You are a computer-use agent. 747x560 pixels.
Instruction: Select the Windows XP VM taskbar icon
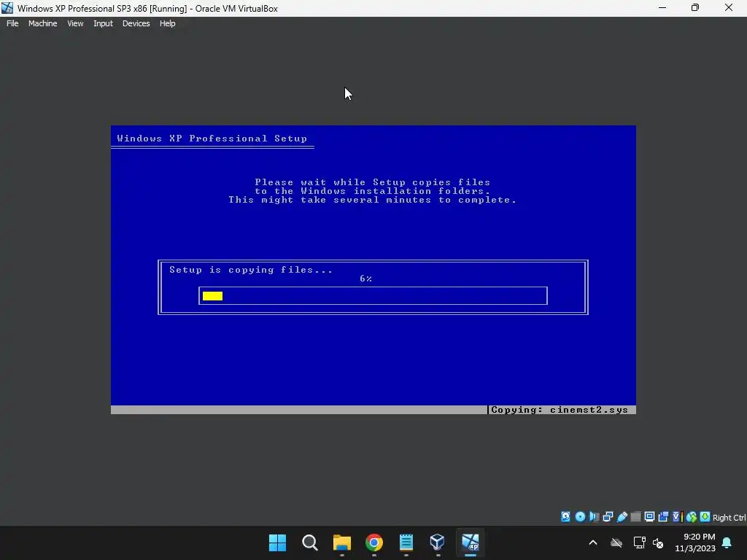pyautogui.click(x=471, y=542)
